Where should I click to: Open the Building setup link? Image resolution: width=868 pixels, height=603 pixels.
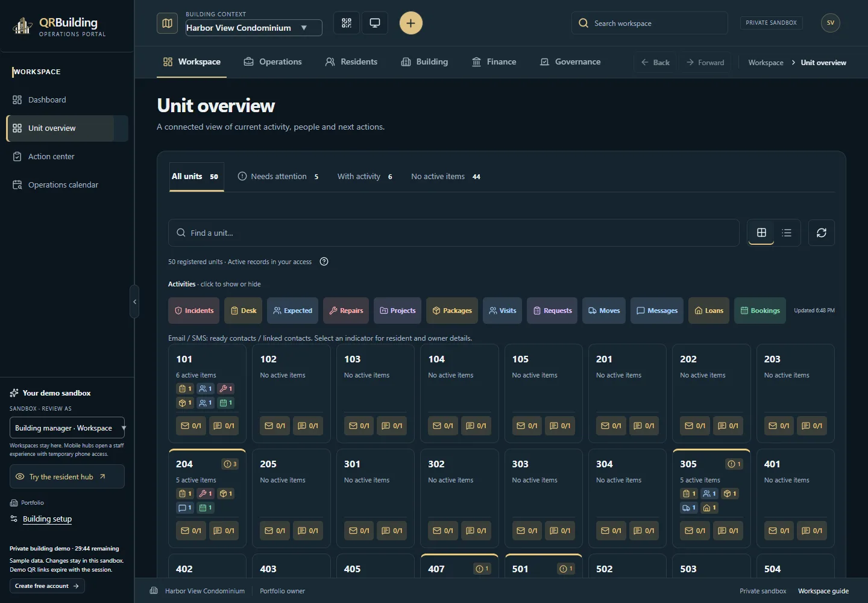(47, 519)
